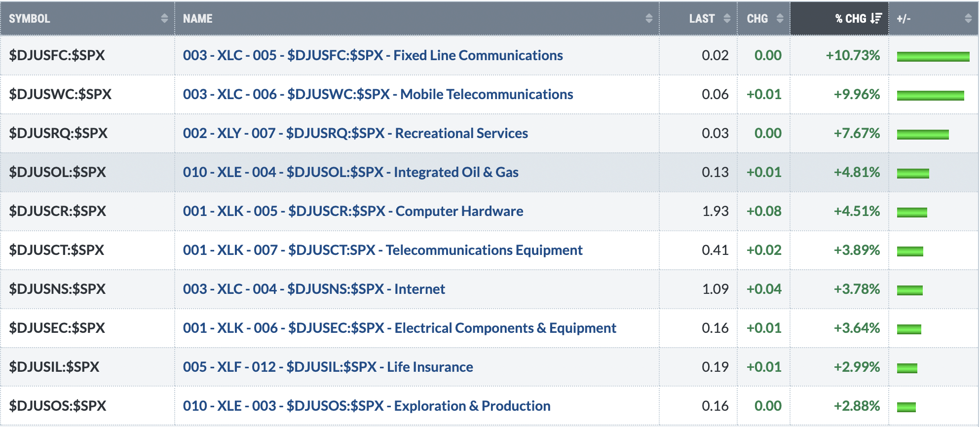Click the green bar for +10.73% row
Viewport: 980px width, 427px height.
pyautogui.click(x=933, y=57)
